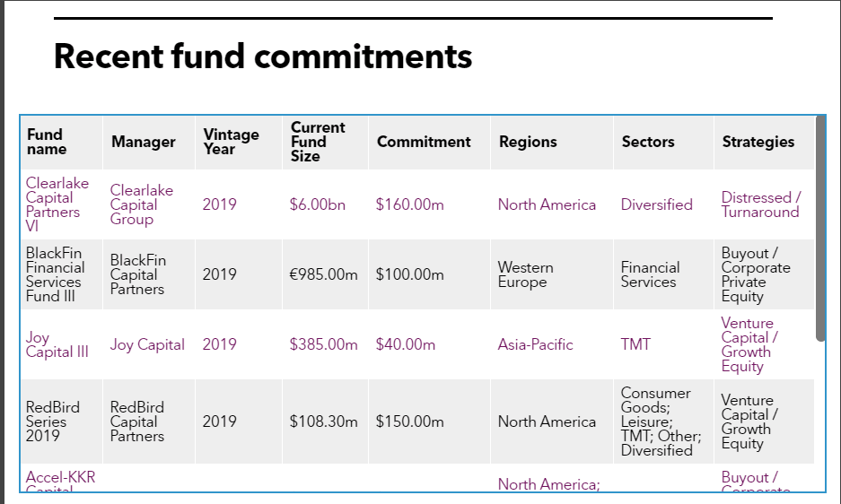The width and height of the screenshot is (841, 504).
Task: Click the $160.00m commitment value
Action: pos(410,204)
